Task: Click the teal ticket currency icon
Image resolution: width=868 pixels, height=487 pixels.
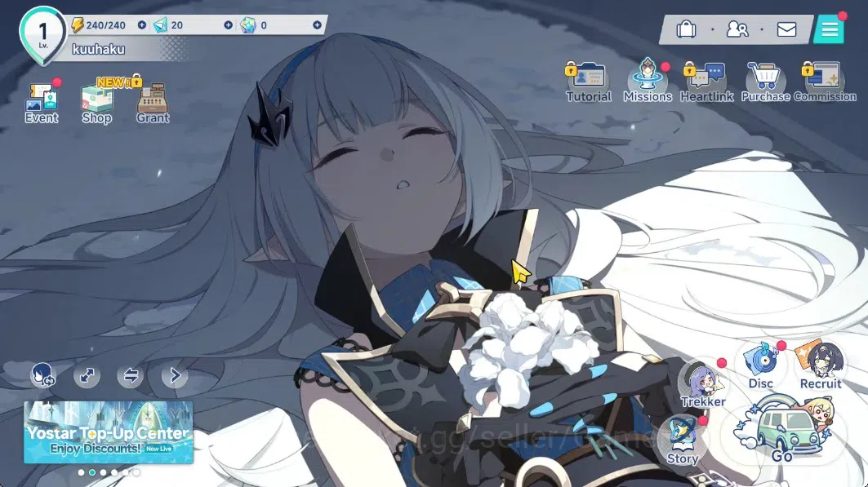Action: 161,24
